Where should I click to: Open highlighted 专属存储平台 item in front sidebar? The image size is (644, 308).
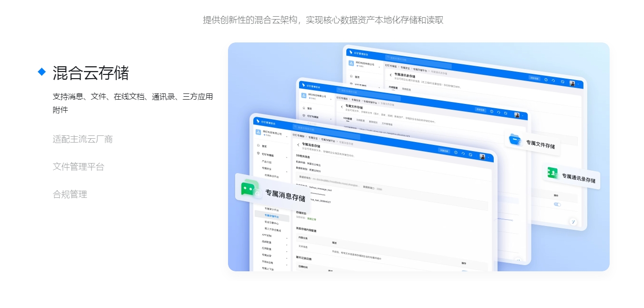coord(272,216)
